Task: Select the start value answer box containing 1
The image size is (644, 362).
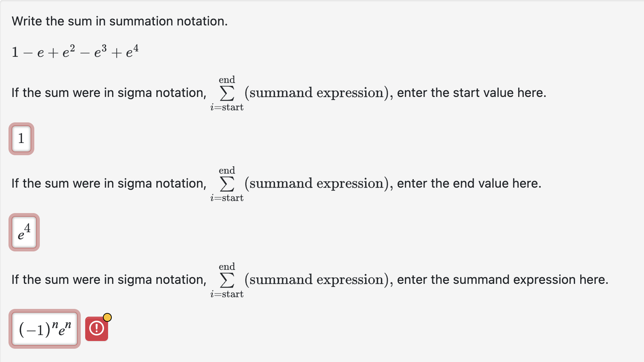Action: click(21, 139)
